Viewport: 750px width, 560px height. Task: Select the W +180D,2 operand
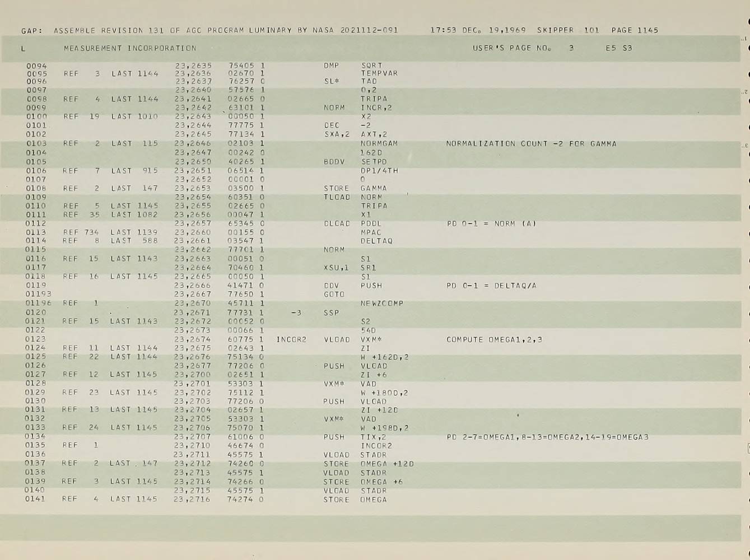coord(384,393)
